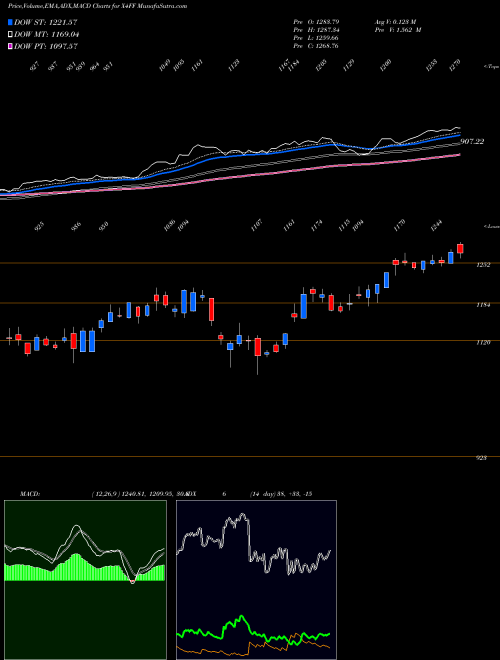Click the pink DOW PT legend swatch

[x=10, y=46]
